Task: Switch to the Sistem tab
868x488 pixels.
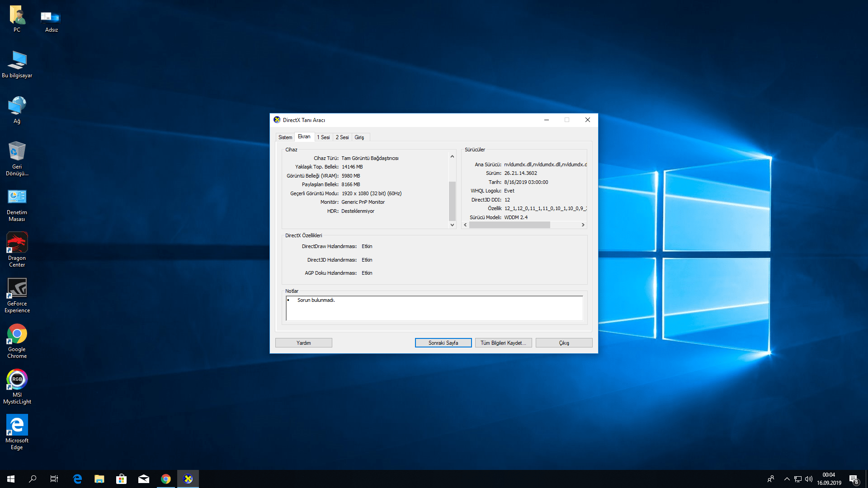Action: [x=285, y=137]
